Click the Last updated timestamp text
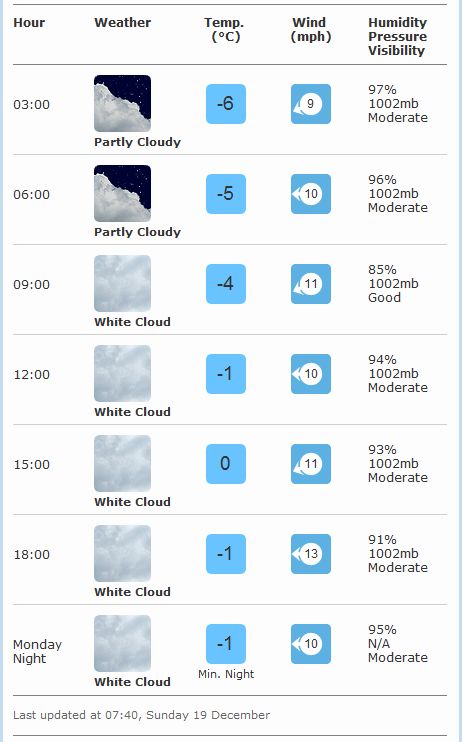The image size is (462, 742). (x=142, y=715)
